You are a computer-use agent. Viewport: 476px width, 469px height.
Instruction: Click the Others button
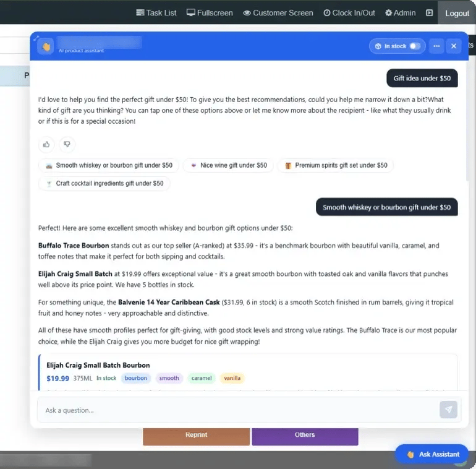305,436
